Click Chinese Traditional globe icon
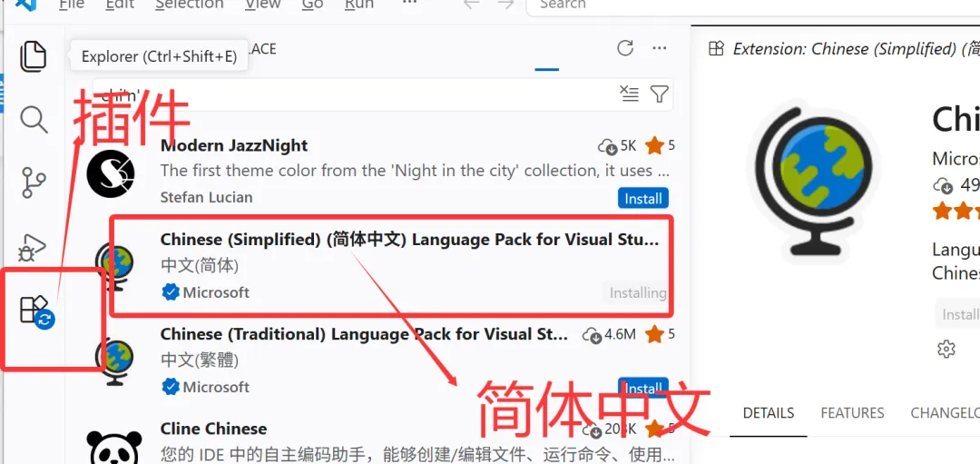 [x=114, y=360]
